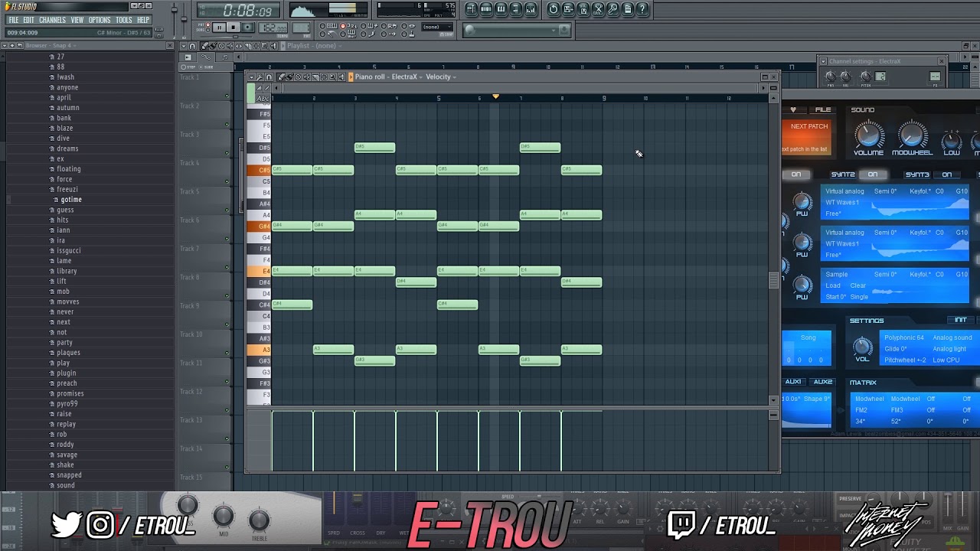Click the Undo icon in the main toolbar
This screenshot has width=980, height=551.
coord(554,9)
